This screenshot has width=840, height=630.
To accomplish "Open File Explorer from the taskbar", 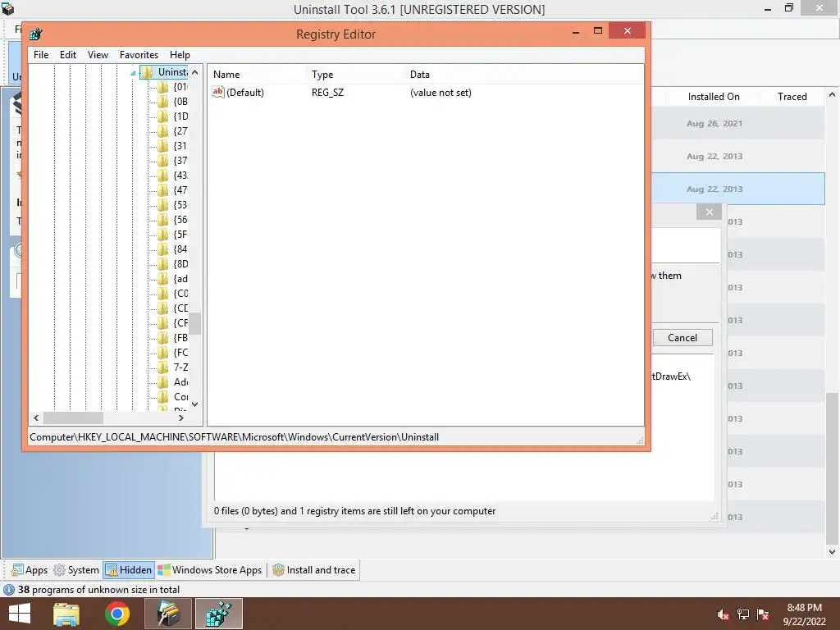I will pos(66,614).
